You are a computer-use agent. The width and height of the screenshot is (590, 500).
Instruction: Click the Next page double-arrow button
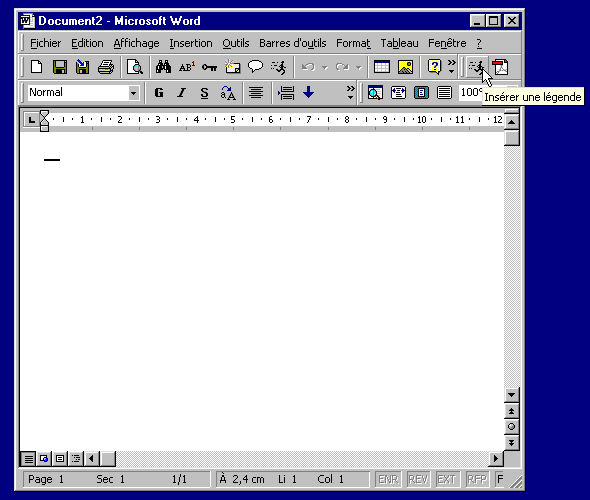tap(511, 442)
